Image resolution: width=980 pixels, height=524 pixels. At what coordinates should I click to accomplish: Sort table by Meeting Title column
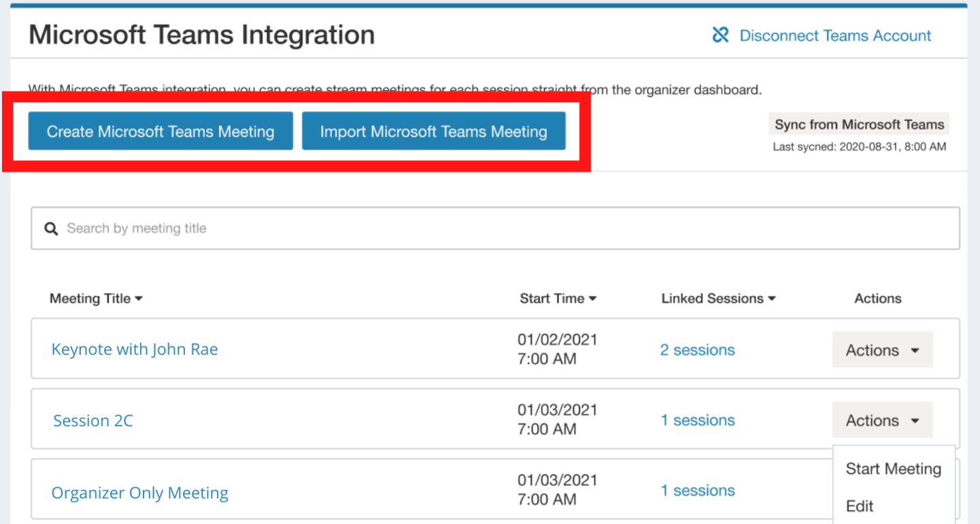95,298
